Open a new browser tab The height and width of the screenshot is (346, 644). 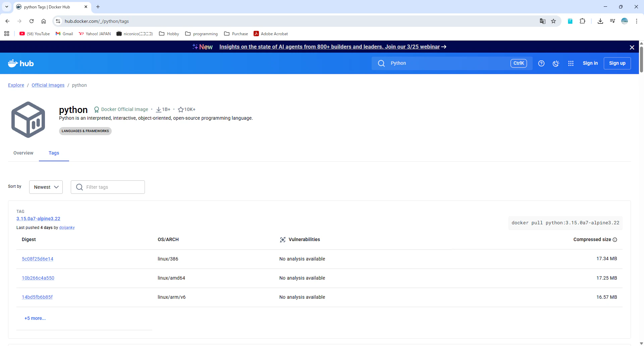[x=98, y=7]
